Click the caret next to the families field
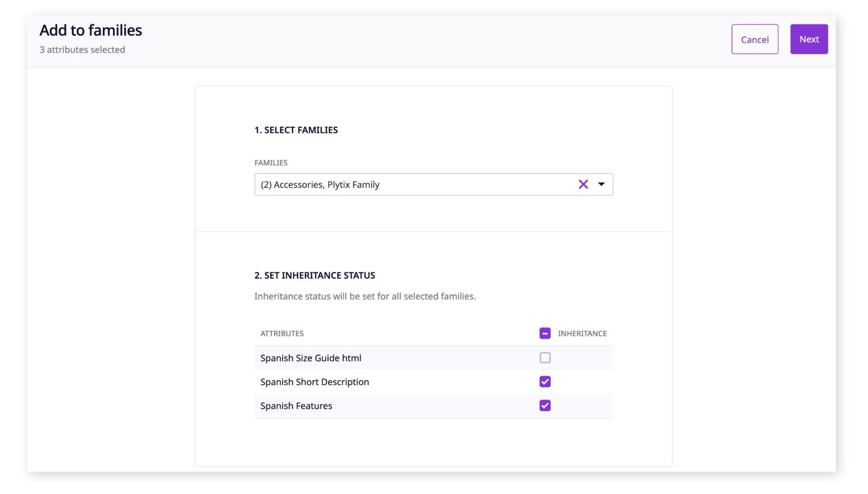 (x=601, y=184)
